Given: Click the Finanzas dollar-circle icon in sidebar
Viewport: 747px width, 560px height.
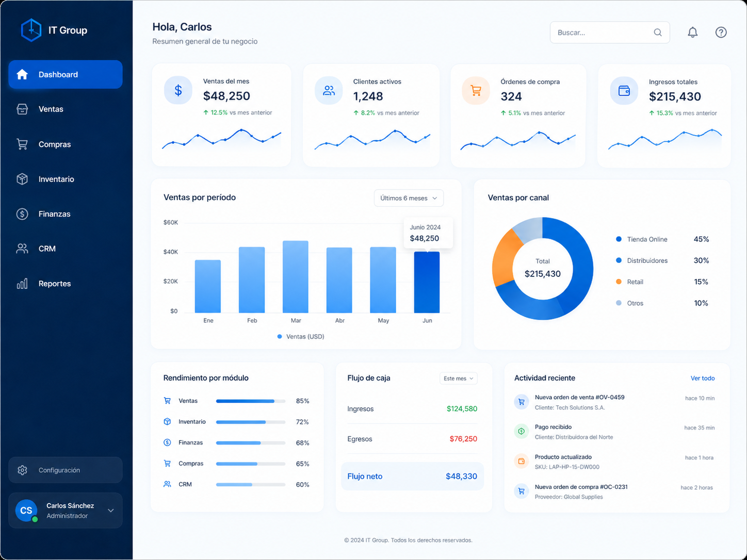Looking at the screenshot, I should (x=22, y=214).
